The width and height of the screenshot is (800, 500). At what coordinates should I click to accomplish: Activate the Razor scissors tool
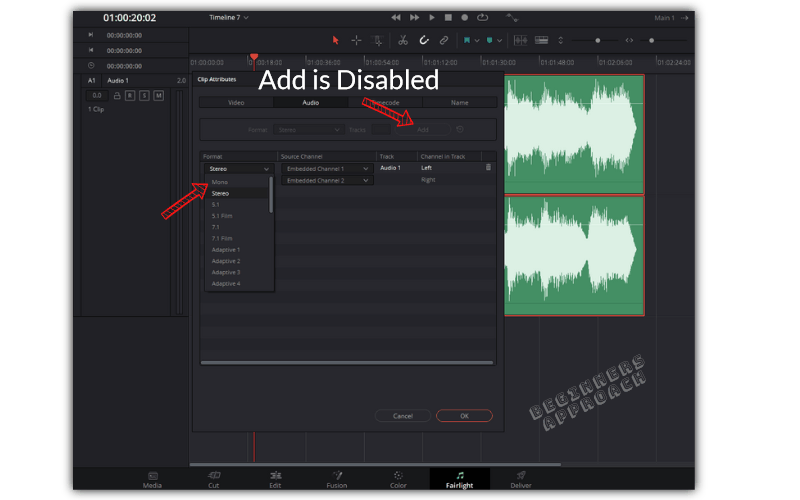tap(403, 40)
